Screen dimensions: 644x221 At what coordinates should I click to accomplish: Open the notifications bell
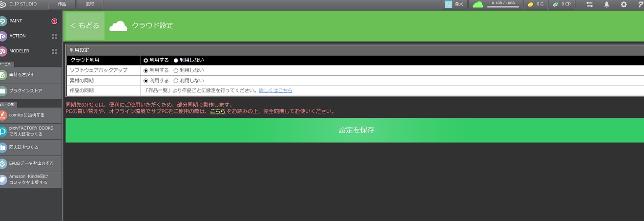click(x=606, y=4)
